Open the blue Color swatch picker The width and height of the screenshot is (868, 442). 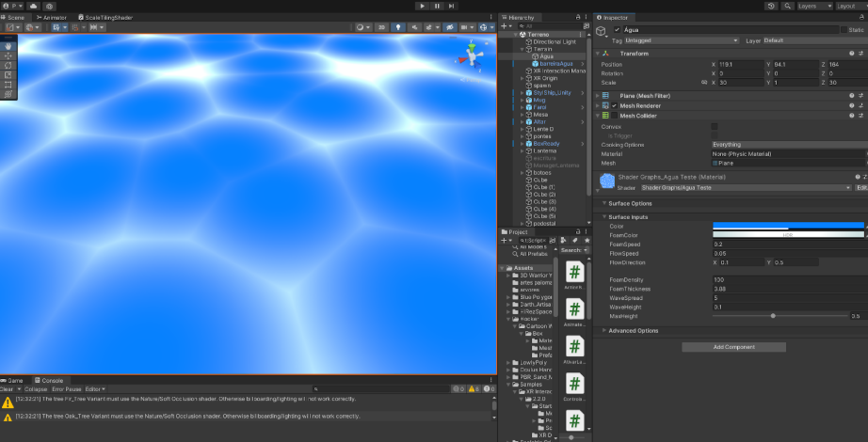point(787,226)
